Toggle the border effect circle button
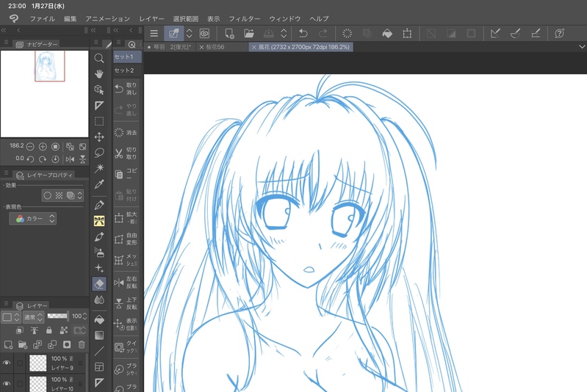The width and height of the screenshot is (587, 392). click(48, 195)
